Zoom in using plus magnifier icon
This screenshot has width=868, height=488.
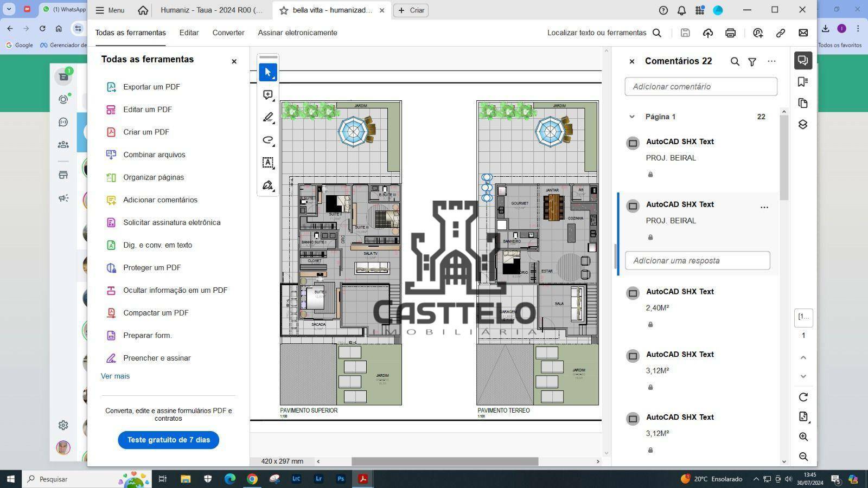click(803, 437)
